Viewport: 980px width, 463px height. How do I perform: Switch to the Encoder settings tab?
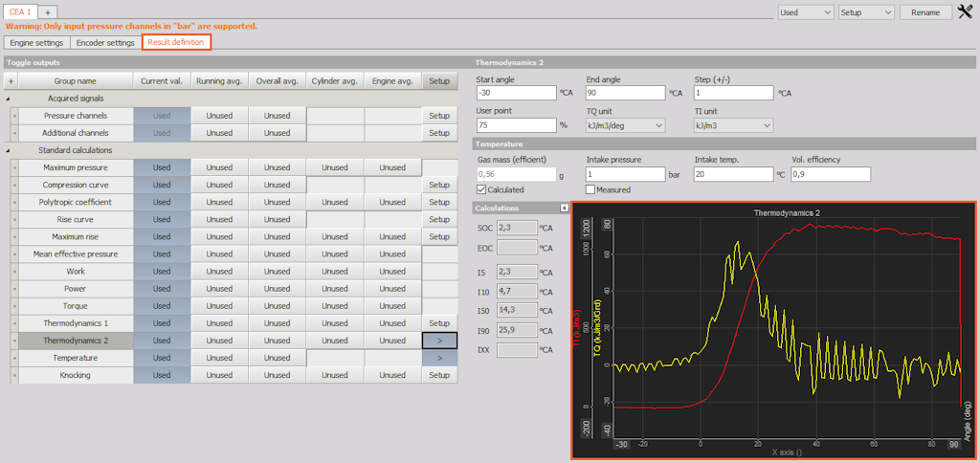point(105,42)
